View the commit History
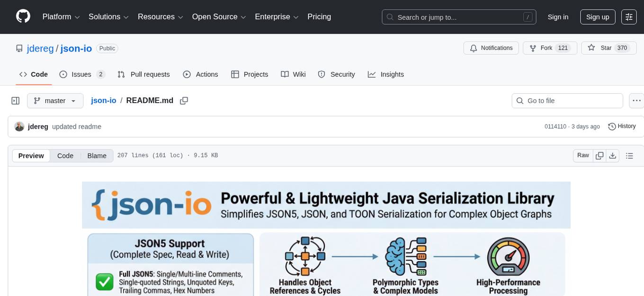 [x=622, y=126]
